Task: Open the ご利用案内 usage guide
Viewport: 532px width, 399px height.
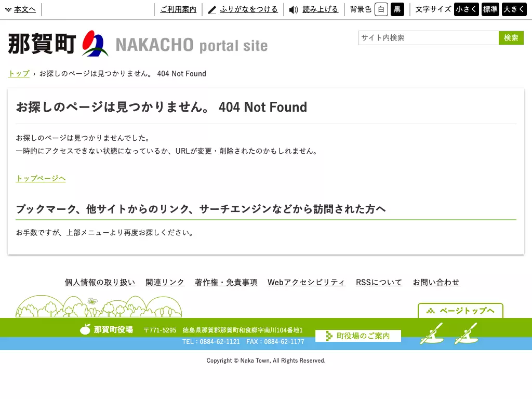Action: [x=179, y=9]
